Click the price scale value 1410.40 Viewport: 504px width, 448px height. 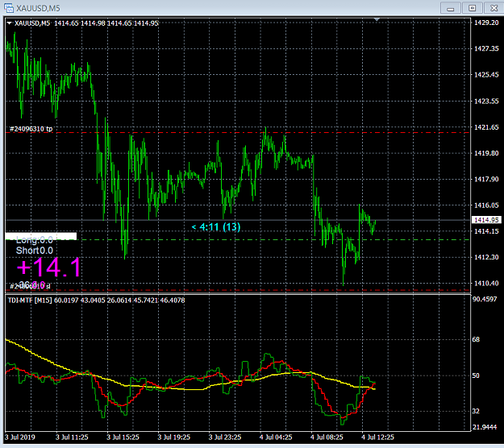[486, 284]
